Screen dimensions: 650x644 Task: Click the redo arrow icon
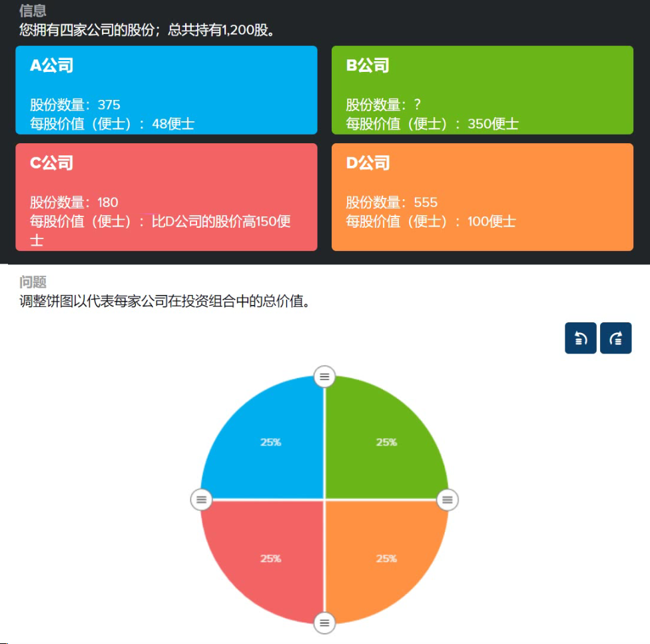(615, 338)
